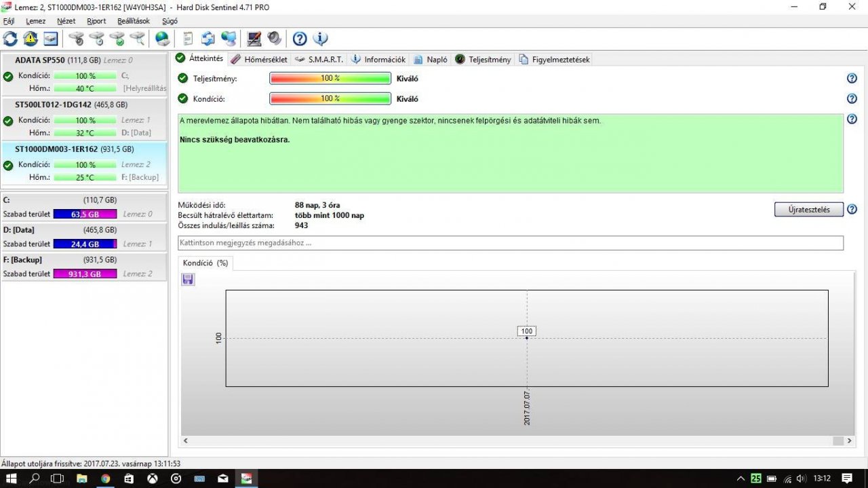Select the ST500LT012-1DG142 disk entry
868x488 pixels.
click(84, 119)
